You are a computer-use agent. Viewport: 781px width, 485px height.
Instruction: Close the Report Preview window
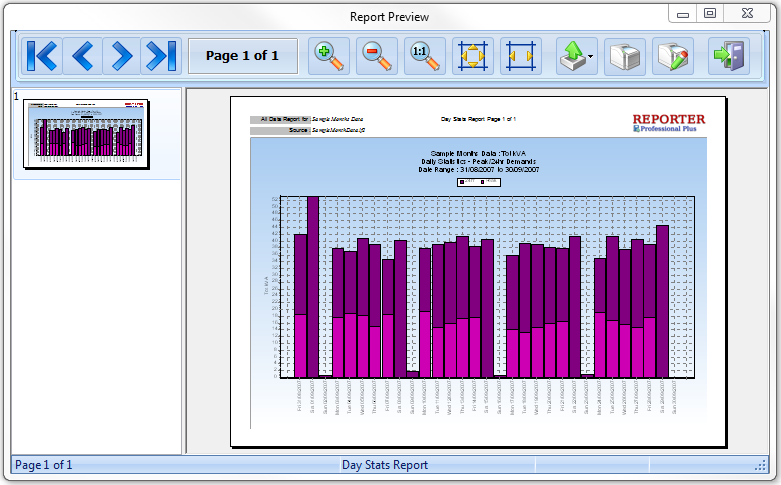tap(747, 13)
